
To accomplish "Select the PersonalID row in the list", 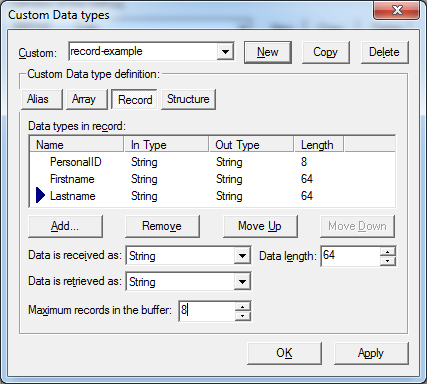I will point(212,162).
